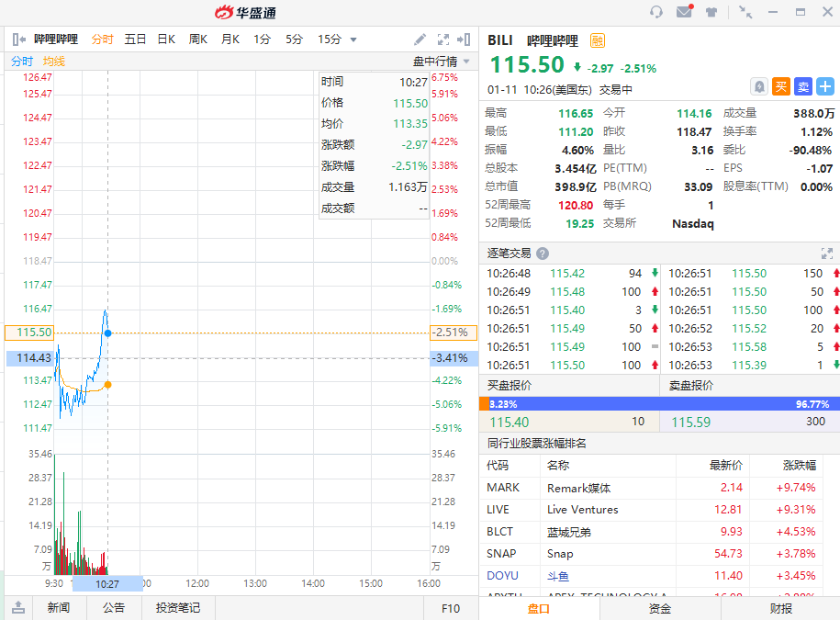The image size is (840, 620).
Task: Click the skin theme shirt icon
Action: click(x=711, y=12)
